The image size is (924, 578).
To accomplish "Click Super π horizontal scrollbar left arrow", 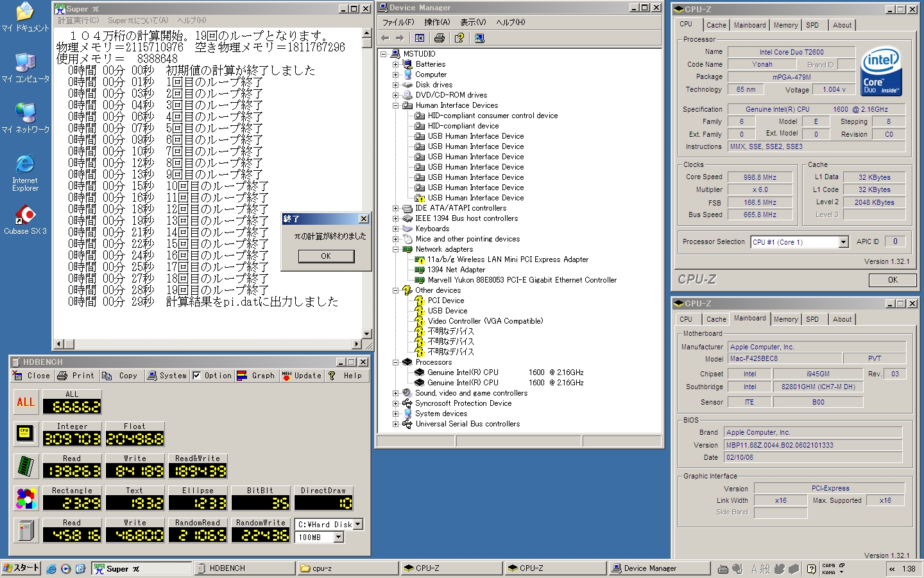I will tap(59, 344).
